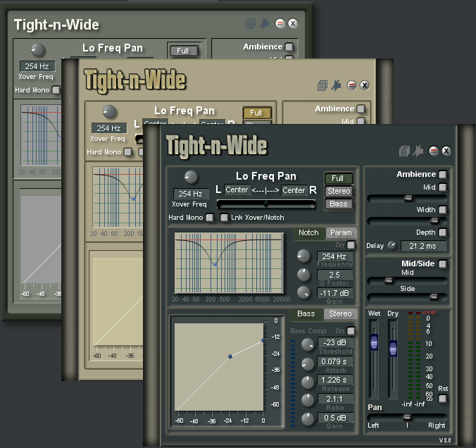Click the Bass Comp Threshold knob

click(x=308, y=345)
